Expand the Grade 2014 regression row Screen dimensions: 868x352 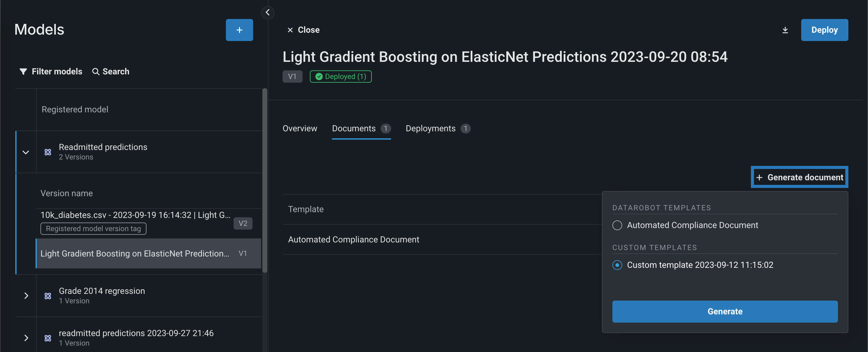click(26, 296)
